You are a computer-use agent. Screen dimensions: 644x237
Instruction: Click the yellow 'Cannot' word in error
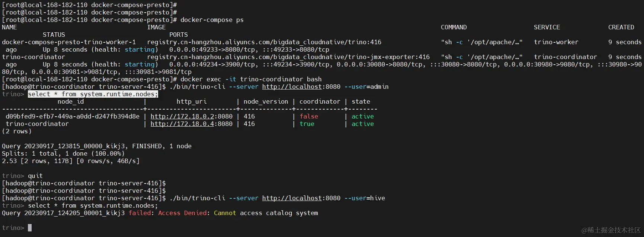225,213
